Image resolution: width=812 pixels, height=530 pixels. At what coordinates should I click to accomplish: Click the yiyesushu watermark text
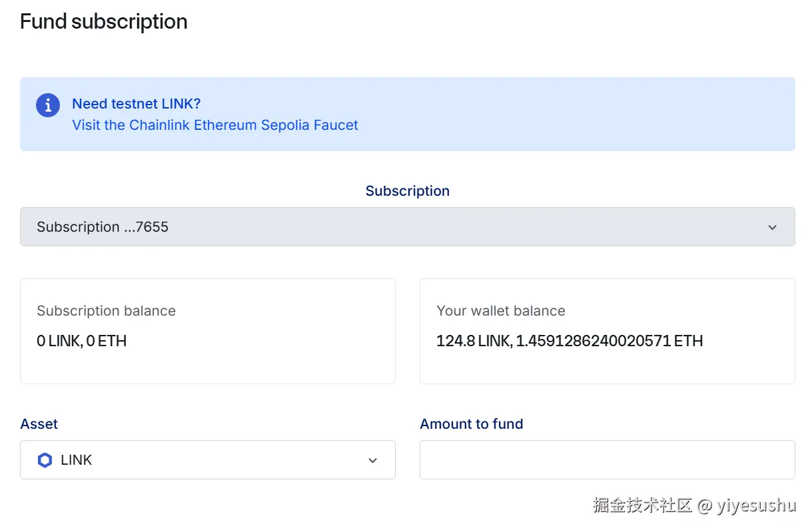[x=756, y=505]
